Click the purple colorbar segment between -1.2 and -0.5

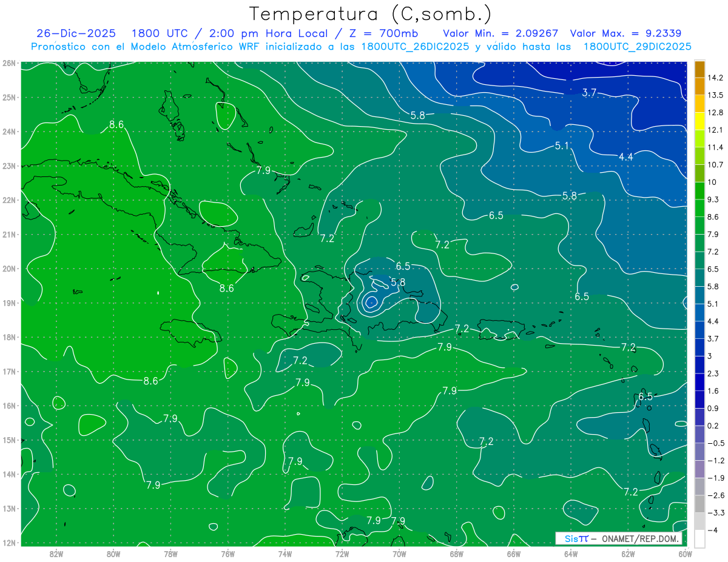tap(699, 451)
